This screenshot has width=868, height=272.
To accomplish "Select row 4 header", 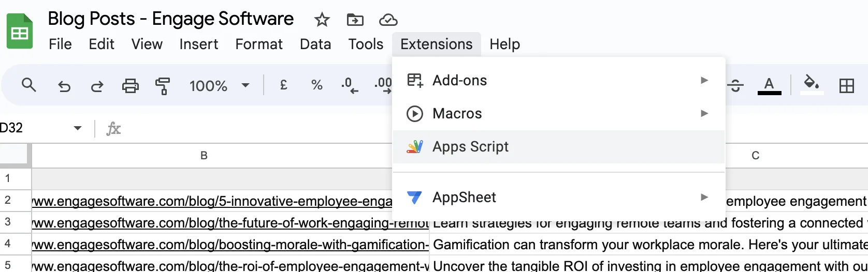I will (x=16, y=244).
